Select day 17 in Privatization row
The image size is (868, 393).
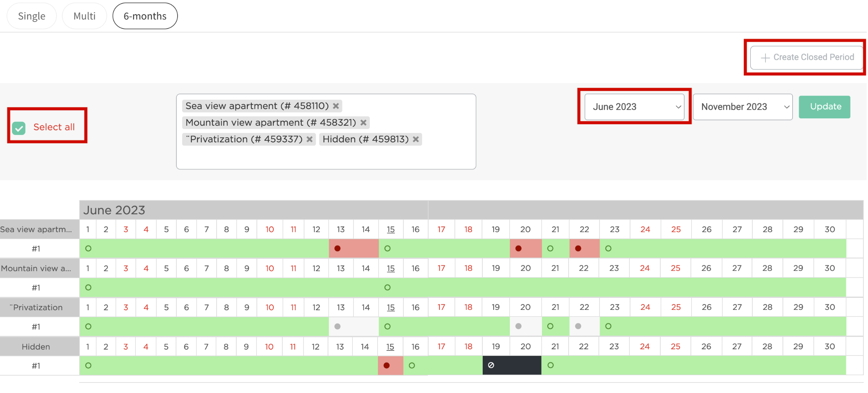(441, 308)
